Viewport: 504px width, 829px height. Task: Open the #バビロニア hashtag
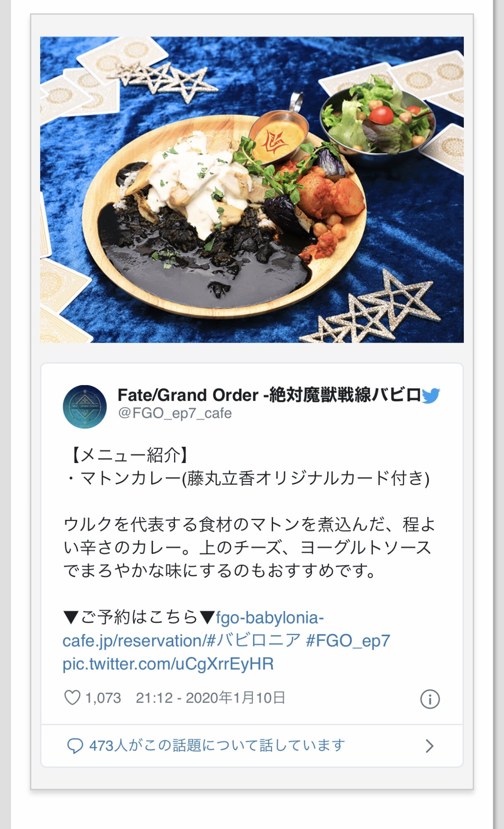click(x=253, y=641)
